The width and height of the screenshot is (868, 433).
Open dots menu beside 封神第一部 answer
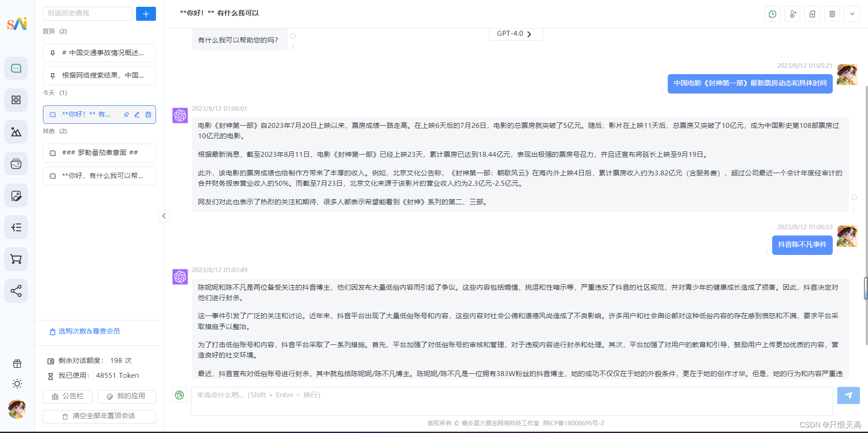(854, 208)
